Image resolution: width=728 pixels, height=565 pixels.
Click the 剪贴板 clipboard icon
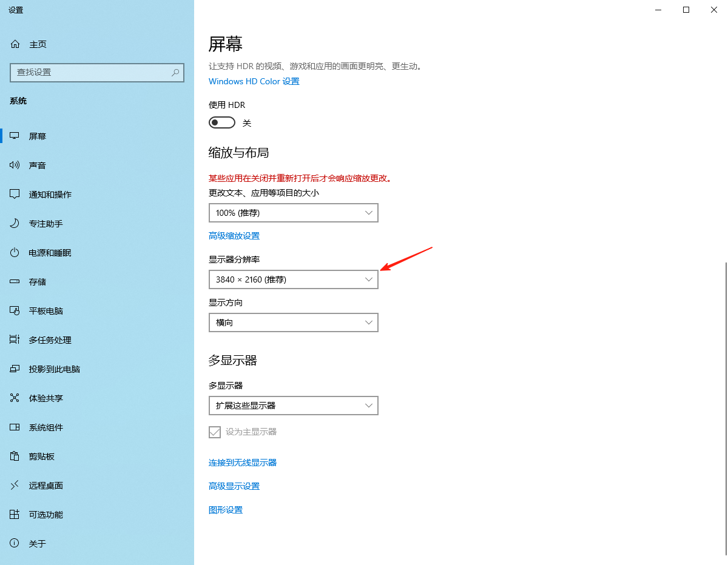[15, 456]
